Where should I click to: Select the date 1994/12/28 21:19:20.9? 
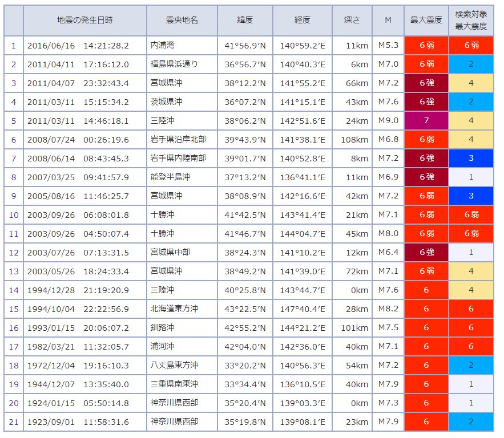coord(78,290)
